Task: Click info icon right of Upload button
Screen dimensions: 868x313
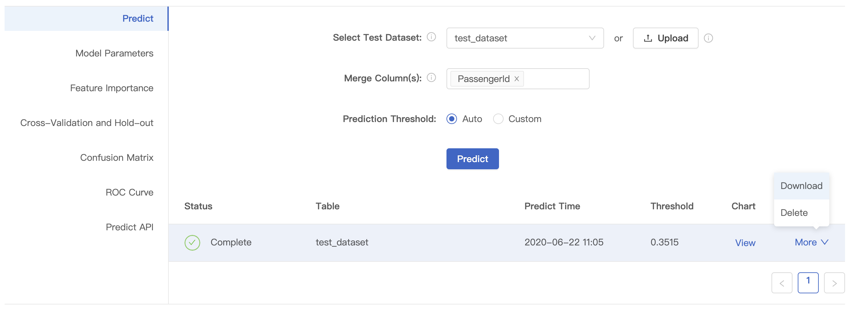Action: coord(708,38)
